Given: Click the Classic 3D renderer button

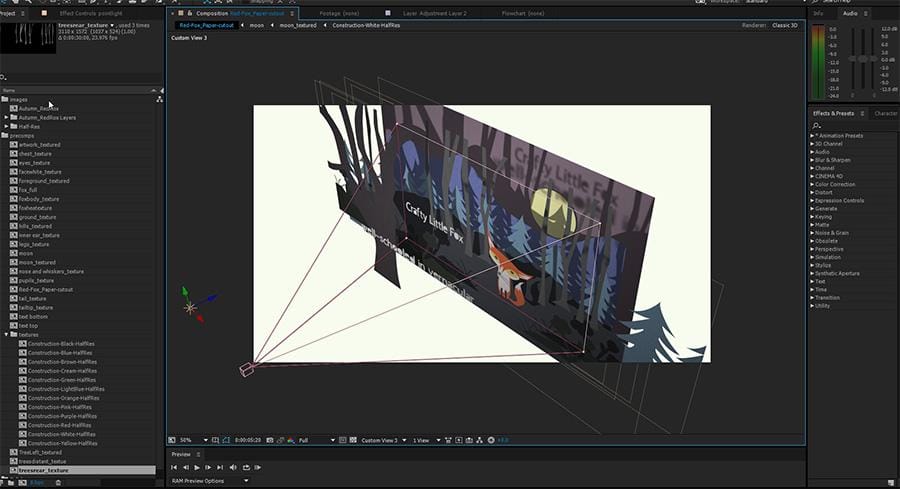Looking at the screenshot, I should (x=785, y=25).
